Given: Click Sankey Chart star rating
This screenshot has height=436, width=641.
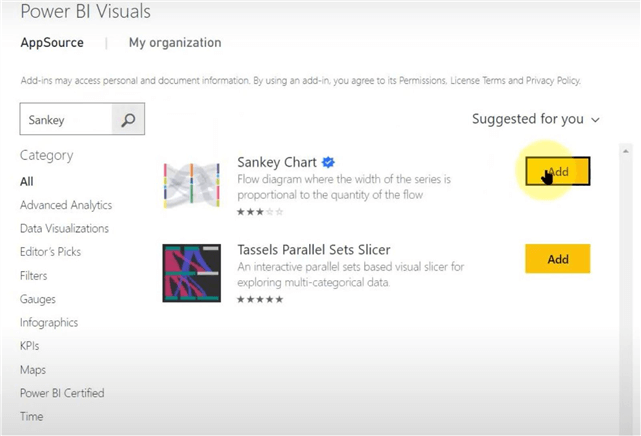Looking at the screenshot, I should 260,211.
